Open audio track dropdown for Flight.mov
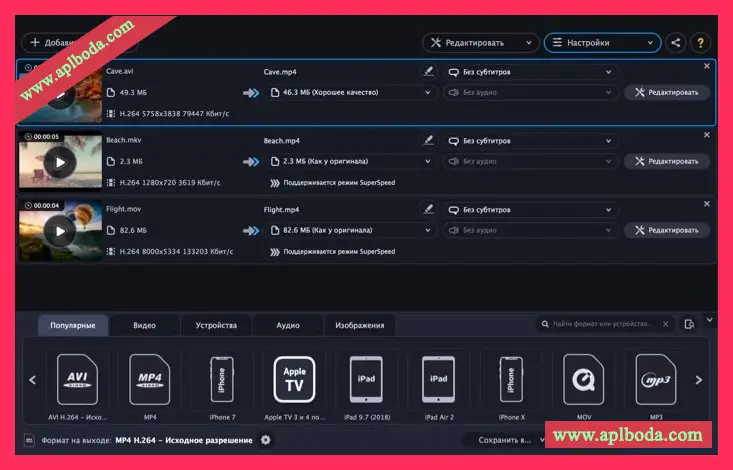 point(530,230)
